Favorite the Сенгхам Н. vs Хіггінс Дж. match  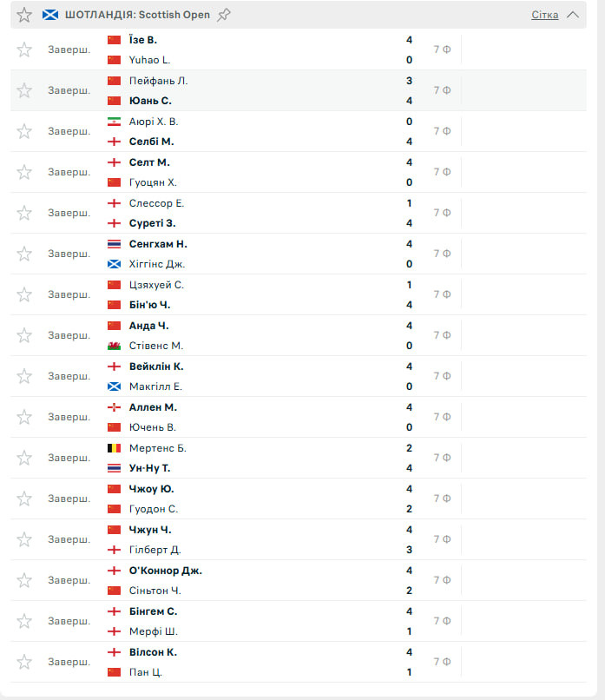point(24,254)
